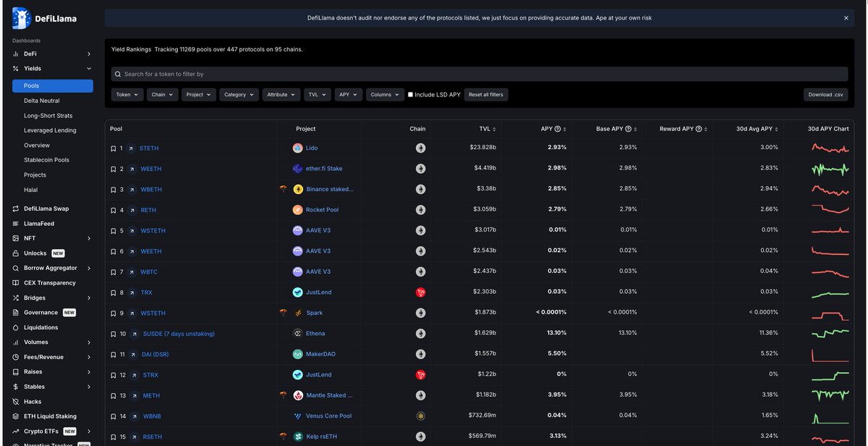Open the APY filter dropdown
This screenshot has height=446, width=868.
[x=349, y=95]
